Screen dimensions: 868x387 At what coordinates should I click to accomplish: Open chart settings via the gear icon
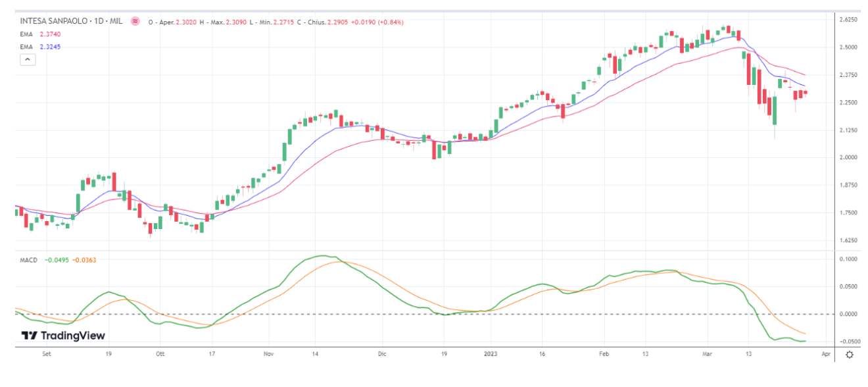click(x=850, y=355)
